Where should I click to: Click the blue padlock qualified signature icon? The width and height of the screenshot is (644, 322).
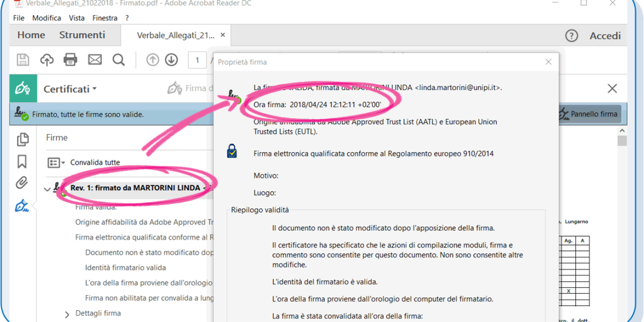231,152
